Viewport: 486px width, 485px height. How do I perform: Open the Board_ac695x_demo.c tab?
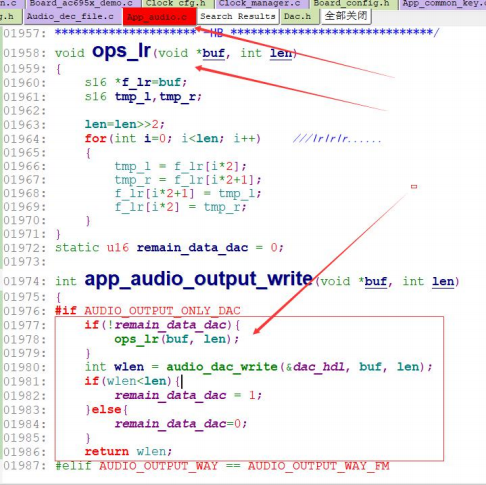tap(81, 4)
